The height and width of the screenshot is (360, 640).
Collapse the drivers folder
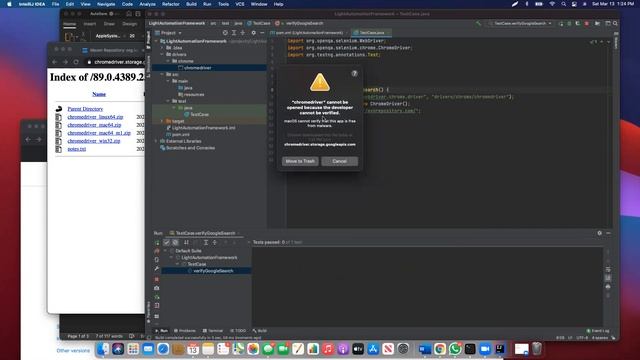click(x=162, y=54)
